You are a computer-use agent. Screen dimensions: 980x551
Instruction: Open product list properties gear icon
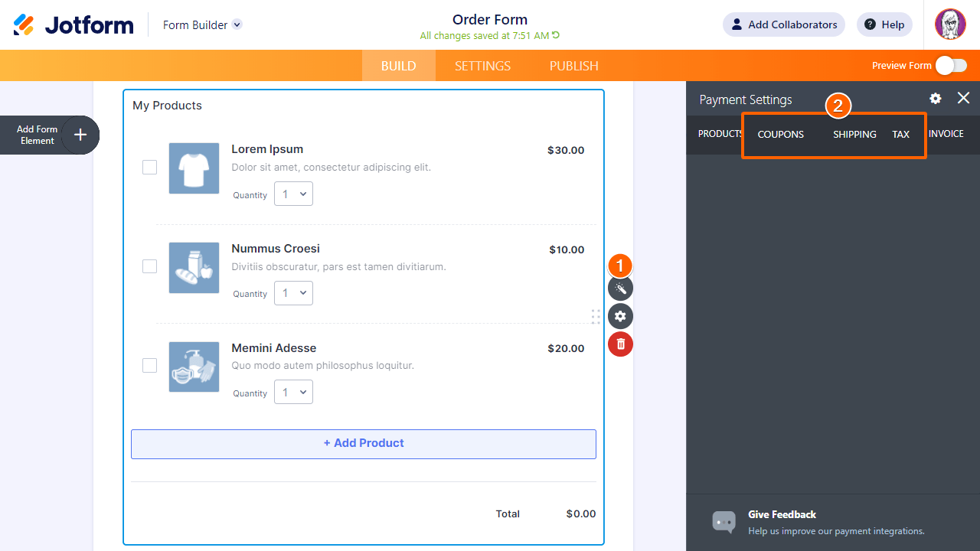point(620,316)
